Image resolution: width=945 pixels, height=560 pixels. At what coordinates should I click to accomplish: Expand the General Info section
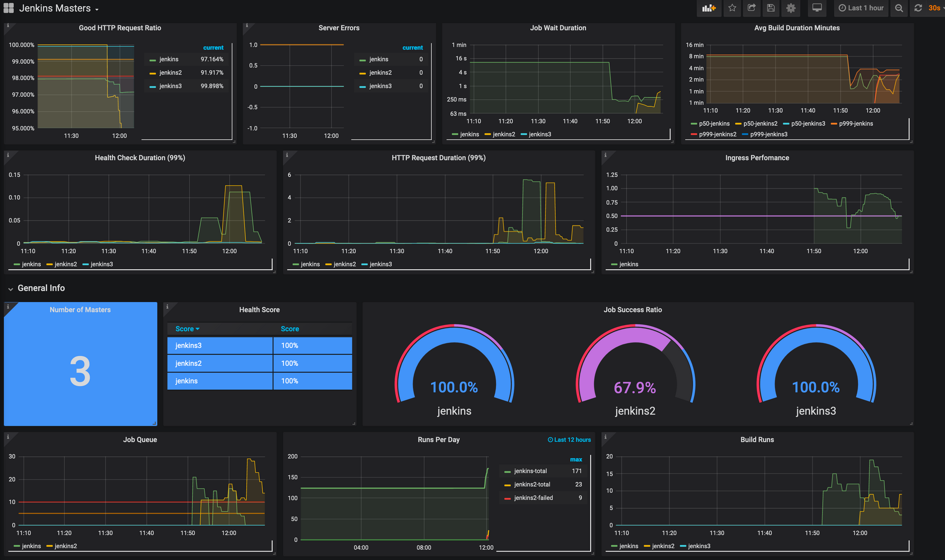[x=9, y=288]
